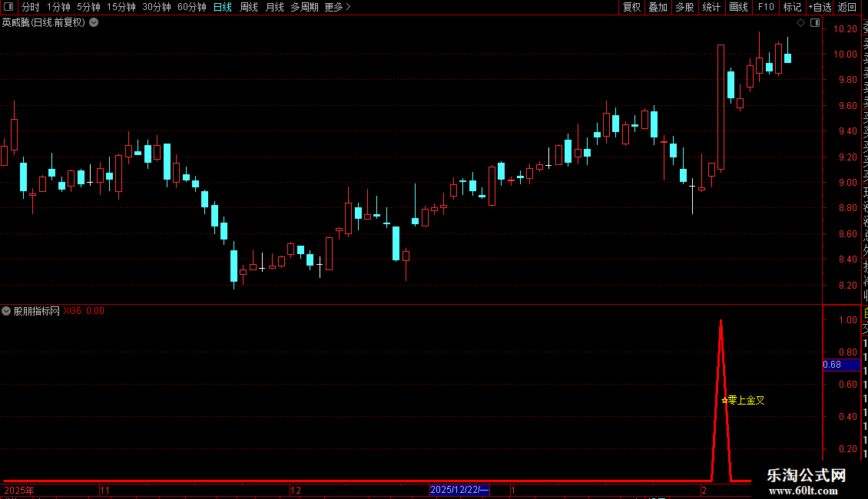Switch to the 分时 chart tab
Image resolution: width=868 pixels, height=499 pixels.
pyautogui.click(x=31, y=7)
